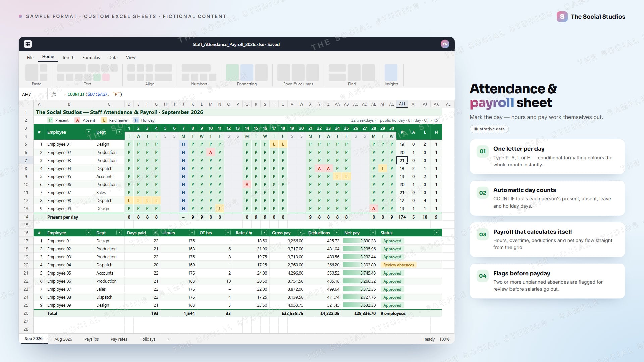Switch to the Formulas ribbon tab
The height and width of the screenshot is (362, 644).
coord(91,57)
